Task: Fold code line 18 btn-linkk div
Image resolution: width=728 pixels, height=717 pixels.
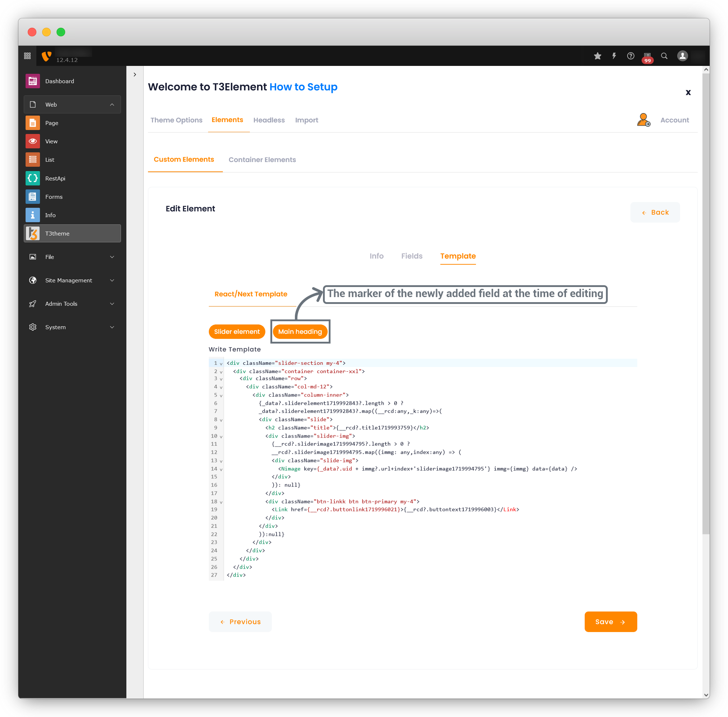Action: point(221,502)
